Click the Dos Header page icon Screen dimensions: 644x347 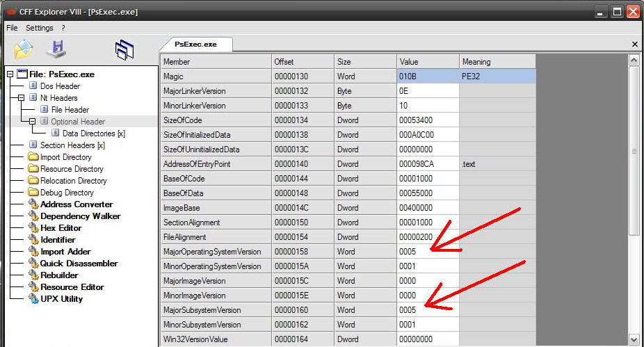[33, 86]
